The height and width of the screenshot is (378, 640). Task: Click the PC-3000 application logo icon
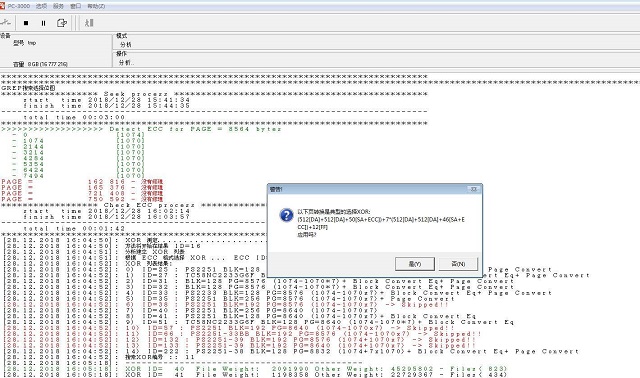pos(2,6)
